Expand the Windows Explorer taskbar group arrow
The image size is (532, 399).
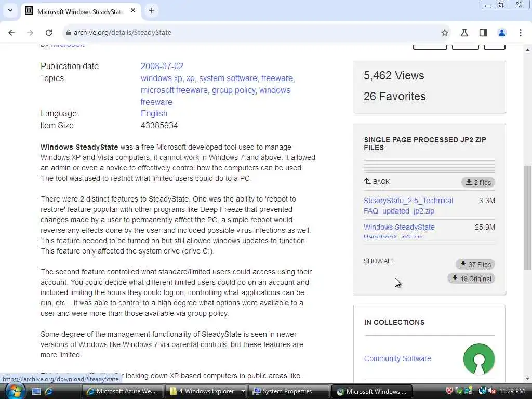(x=243, y=391)
